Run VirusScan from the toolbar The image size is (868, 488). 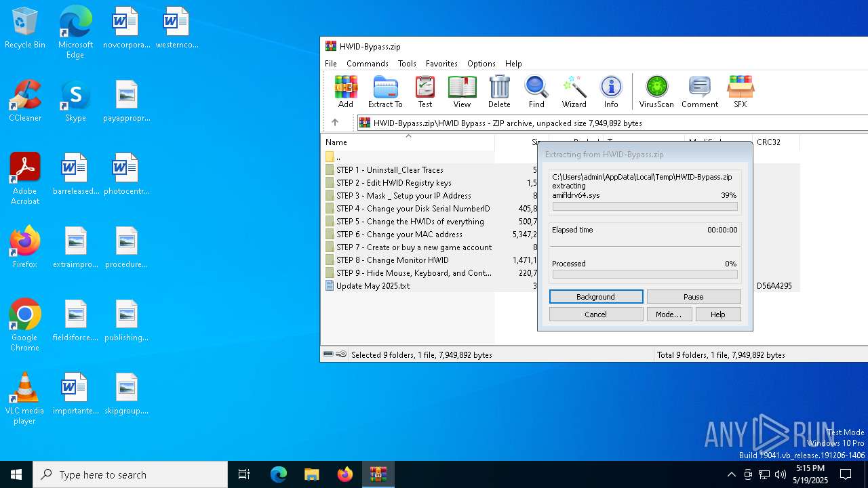click(x=656, y=91)
